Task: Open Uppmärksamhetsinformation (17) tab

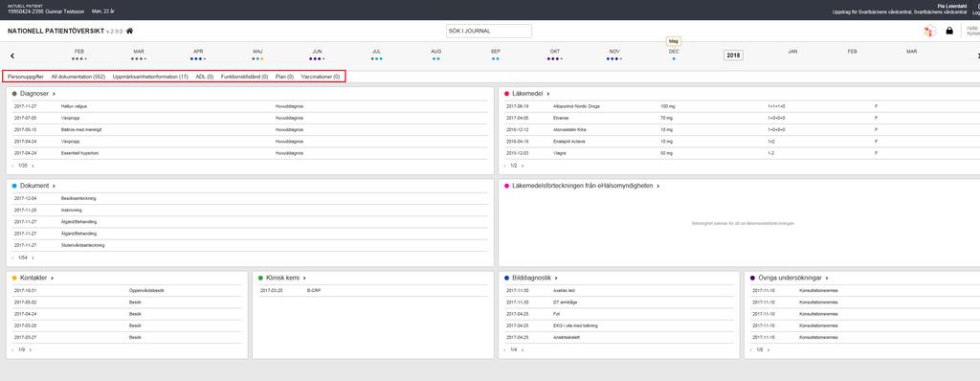Action: tap(150, 77)
